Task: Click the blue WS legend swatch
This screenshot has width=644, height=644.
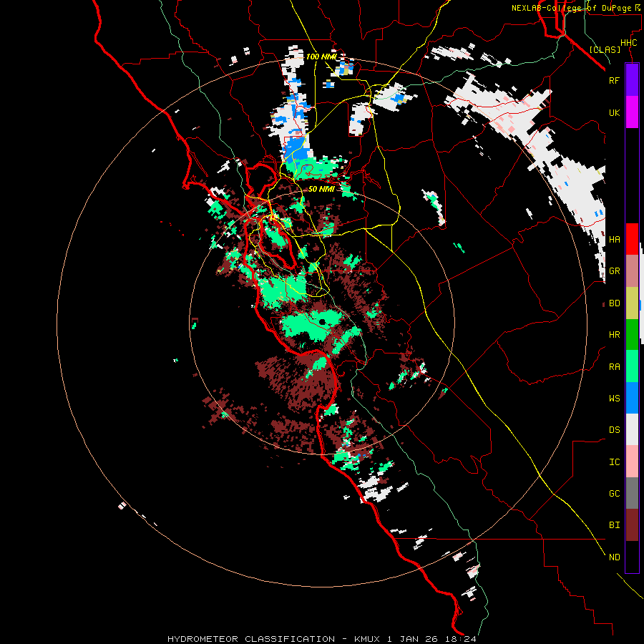Action: [x=632, y=398]
